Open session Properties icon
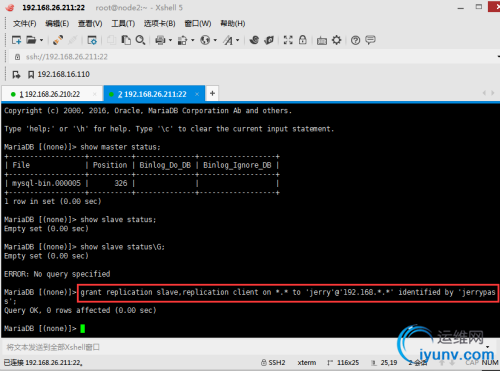Viewport: 500px width, 371px height. click(92, 40)
